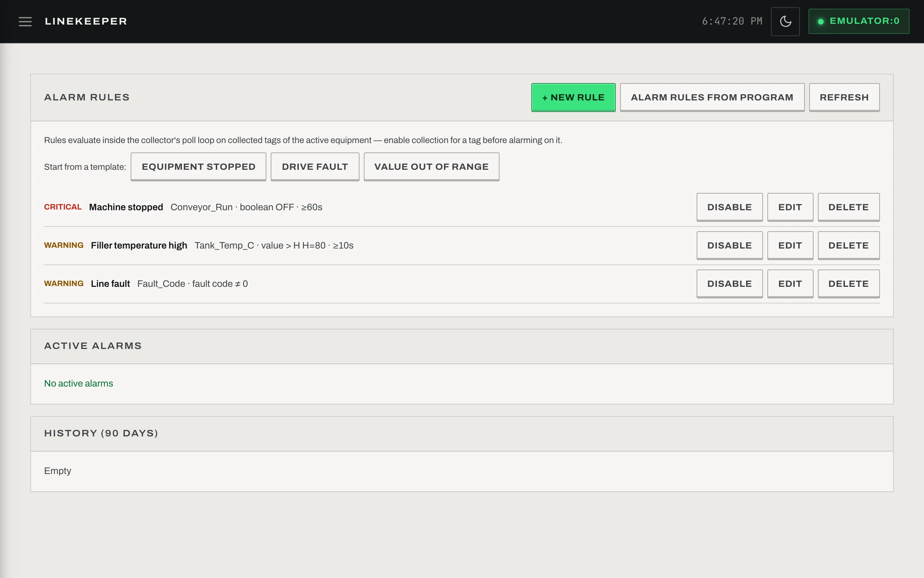Select the CRITICAL severity label
The image size is (924, 578).
(x=62, y=207)
